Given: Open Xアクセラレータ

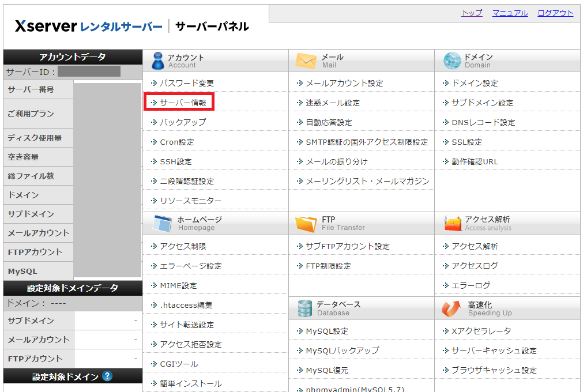Looking at the screenshot, I should click(481, 331).
